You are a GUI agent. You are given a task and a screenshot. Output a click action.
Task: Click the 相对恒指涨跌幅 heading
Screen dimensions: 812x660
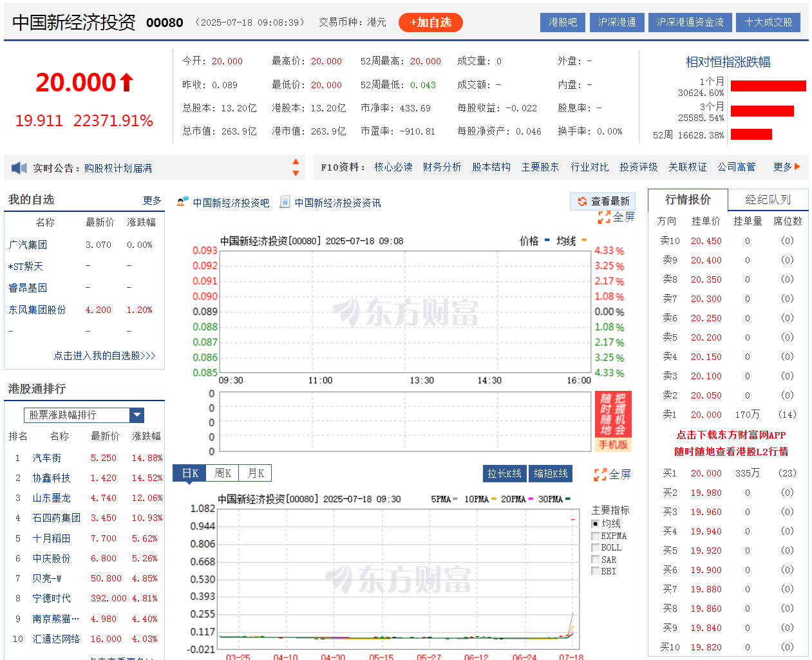(728, 62)
